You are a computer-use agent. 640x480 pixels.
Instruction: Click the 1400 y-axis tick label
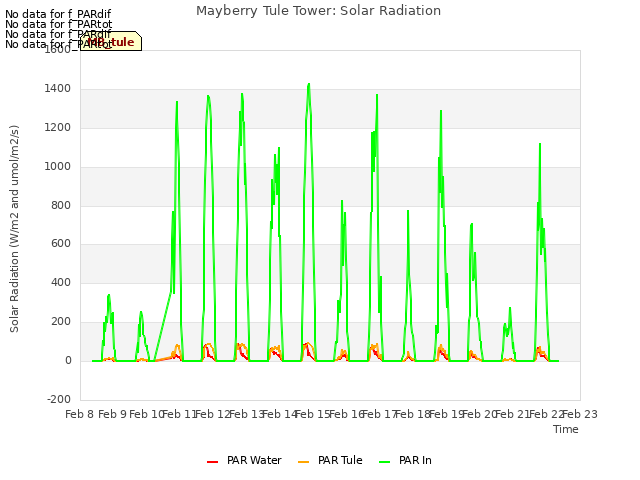tap(58, 89)
